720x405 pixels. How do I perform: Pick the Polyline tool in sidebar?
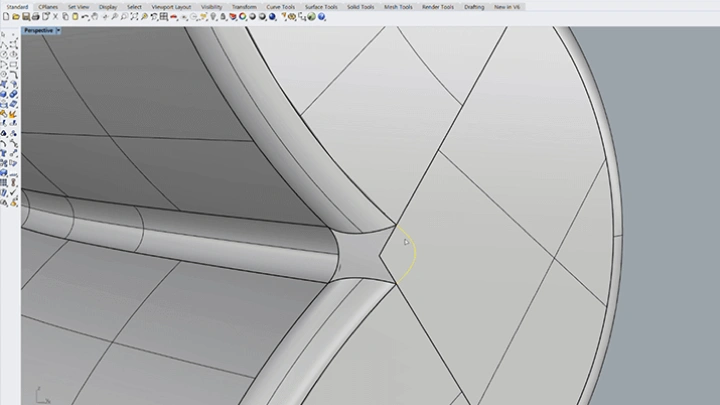tap(4, 45)
